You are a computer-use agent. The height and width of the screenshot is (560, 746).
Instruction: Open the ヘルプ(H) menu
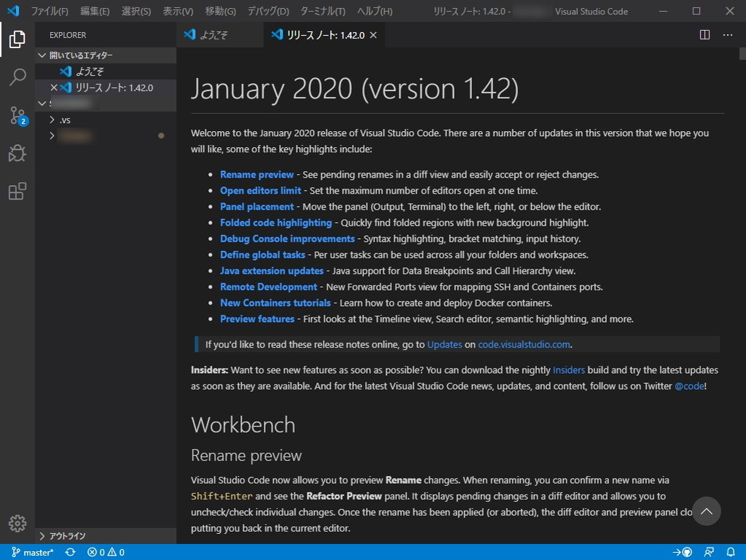point(375,11)
